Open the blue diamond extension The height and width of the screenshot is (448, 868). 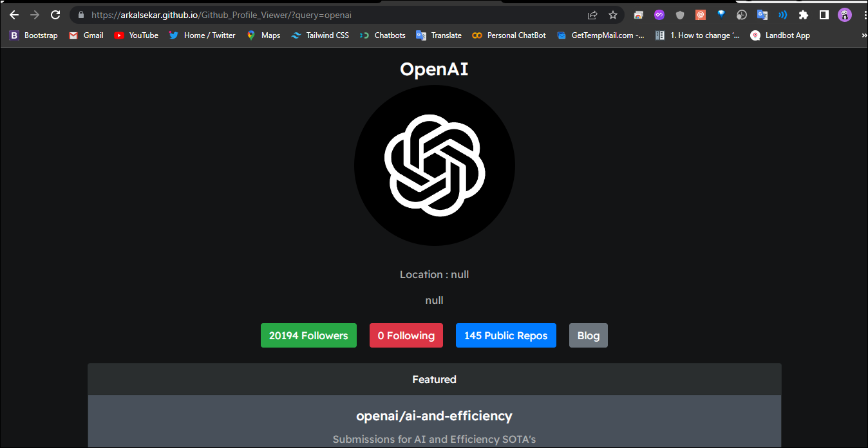[x=721, y=14]
